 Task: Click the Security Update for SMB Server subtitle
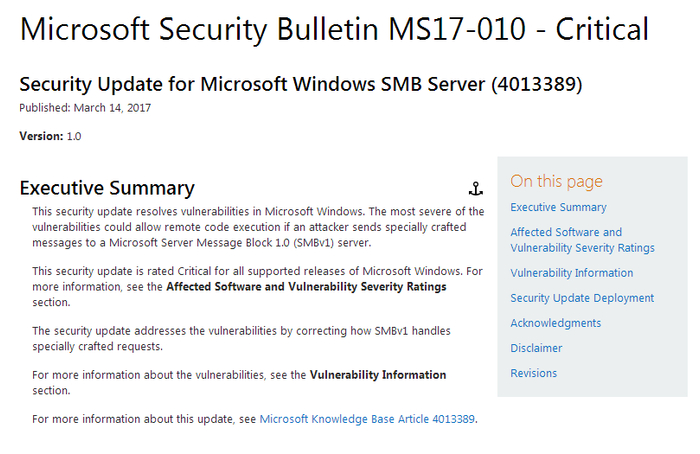pos(300,85)
